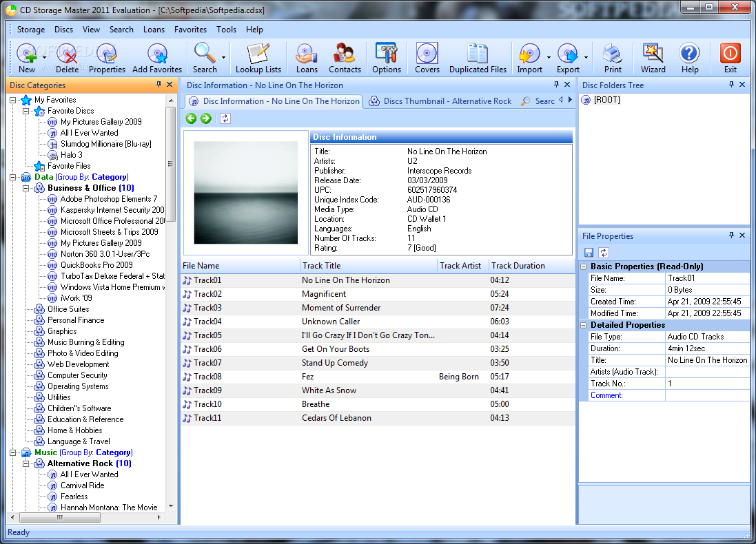Go forward with the green right arrow
Screen dimensions: 756x544
click(206, 118)
